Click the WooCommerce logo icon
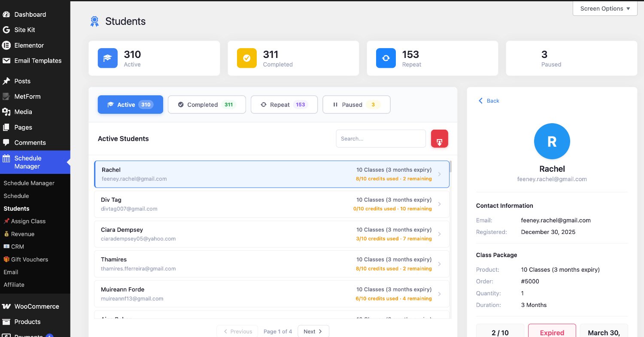 6,306
